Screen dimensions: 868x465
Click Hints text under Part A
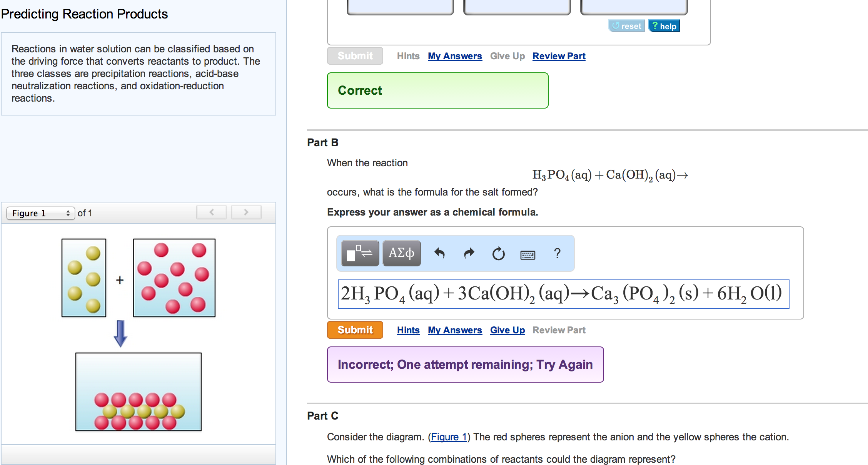click(x=408, y=56)
